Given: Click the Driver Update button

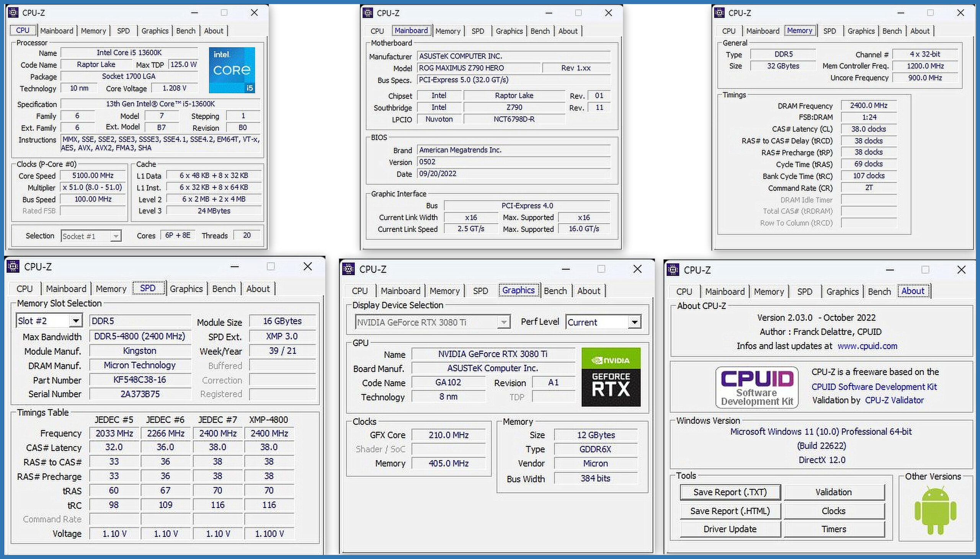Looking at the screenshot, I should pyautogui.click(x=730, y=529).
